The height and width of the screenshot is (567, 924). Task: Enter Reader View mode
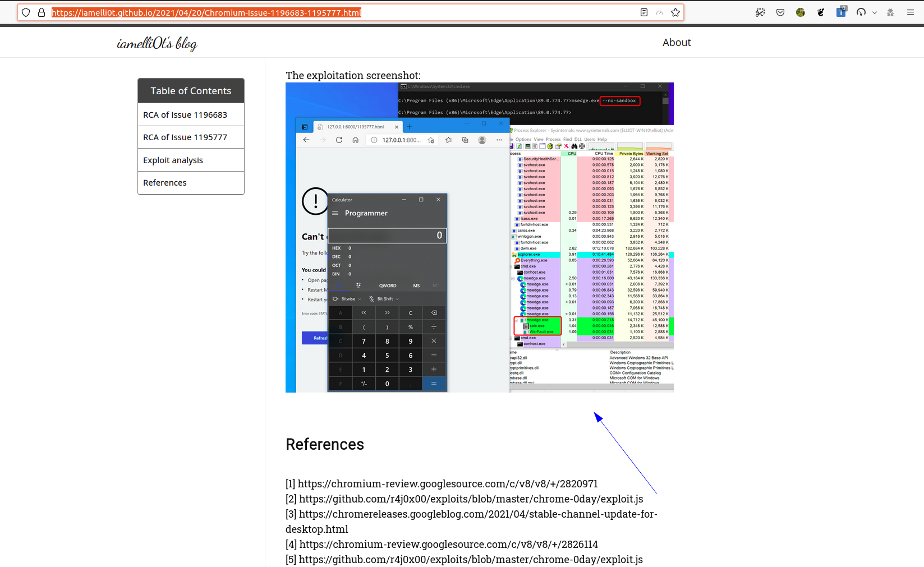point(643,12)
